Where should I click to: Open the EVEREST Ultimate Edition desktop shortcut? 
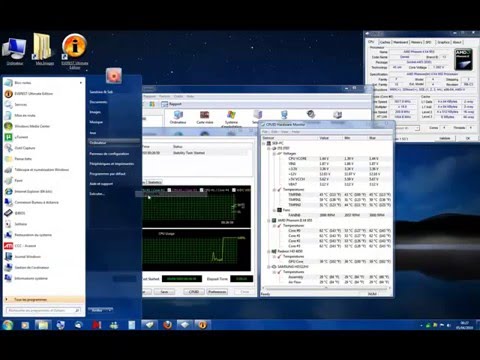point(75,51)
